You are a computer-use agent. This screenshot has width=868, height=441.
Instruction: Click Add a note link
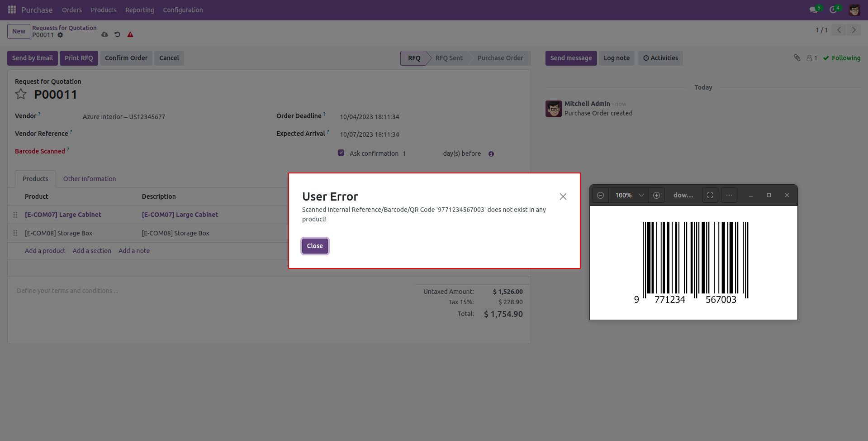tap(134, 251)
